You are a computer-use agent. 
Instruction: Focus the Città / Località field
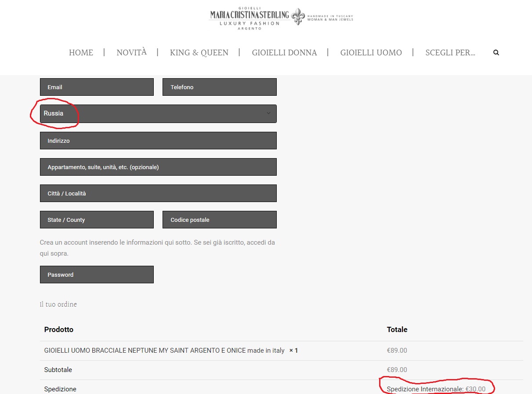[x=158, y=193]
